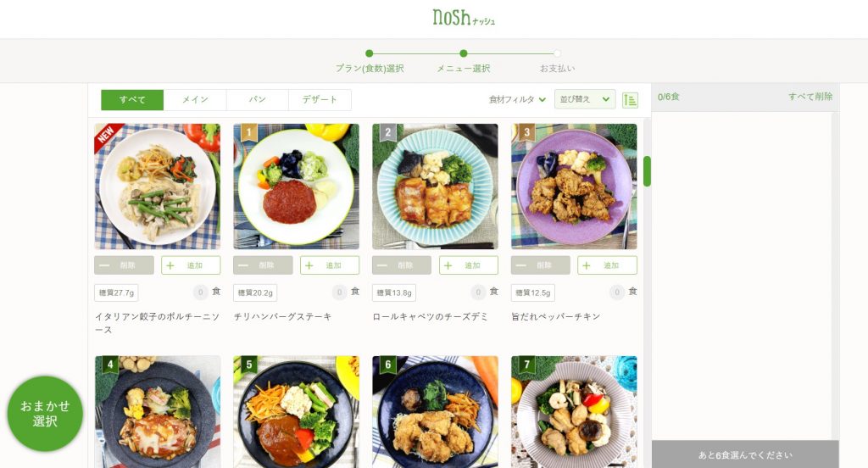Open the 食材フィルタ dropdown
The image size is (868, 468).
click(x=517, y=100)
